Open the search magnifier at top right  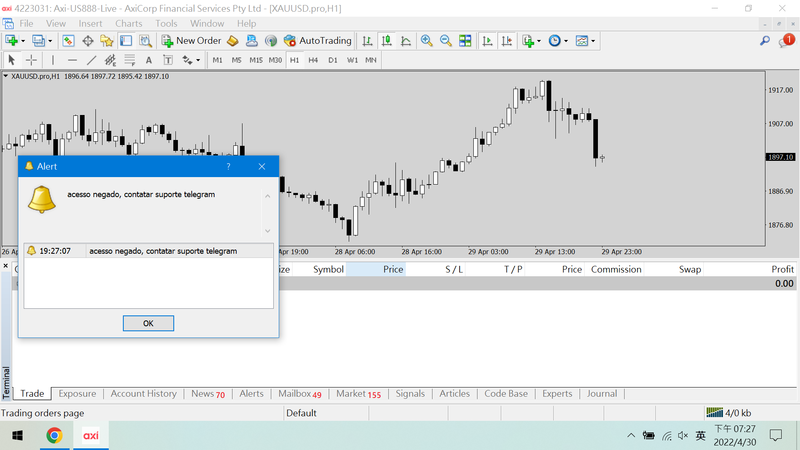pyautogui.click(x=764, y=41)
